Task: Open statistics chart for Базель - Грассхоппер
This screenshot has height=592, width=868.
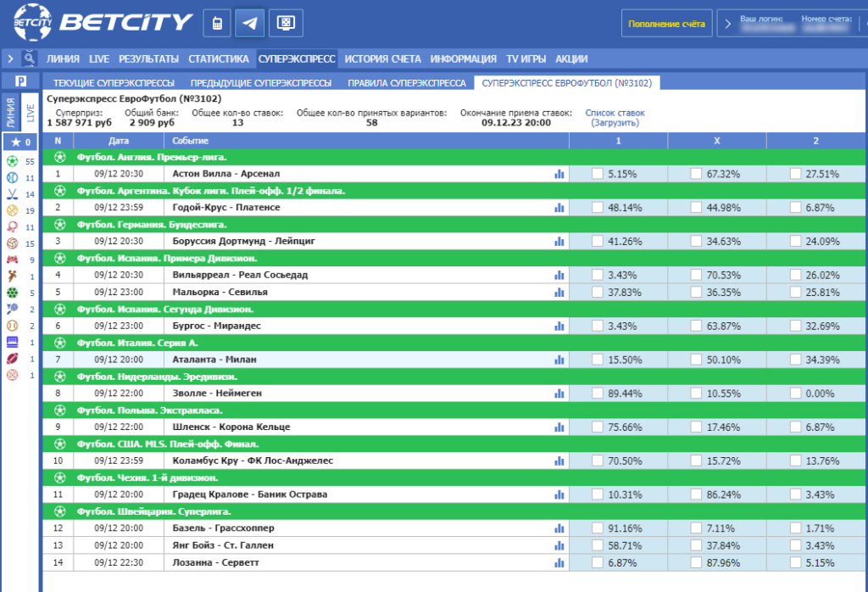Action: tap(559, 528)
